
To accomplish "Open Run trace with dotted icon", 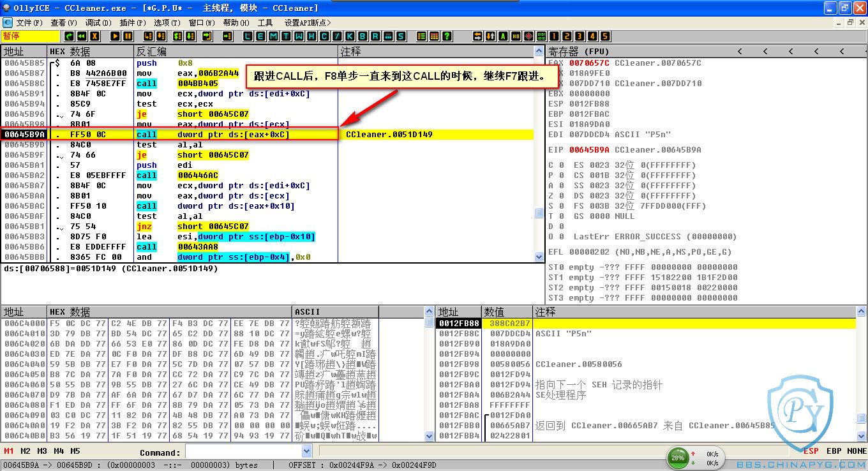I will click(388, 36).
